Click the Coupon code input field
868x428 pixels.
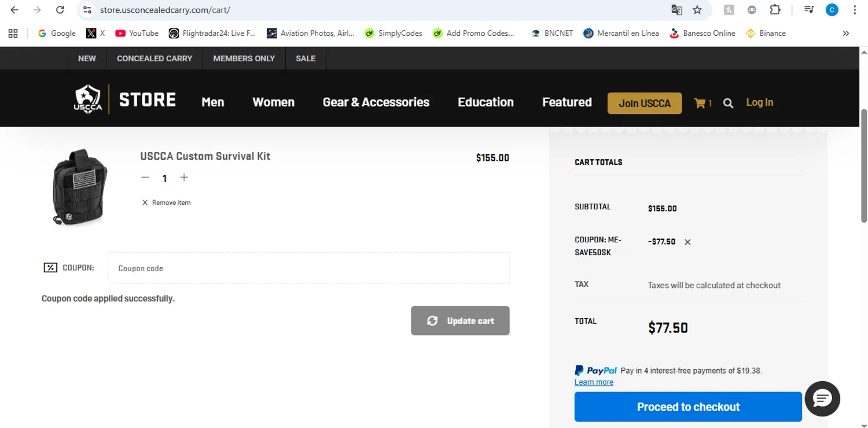point(308,268)
